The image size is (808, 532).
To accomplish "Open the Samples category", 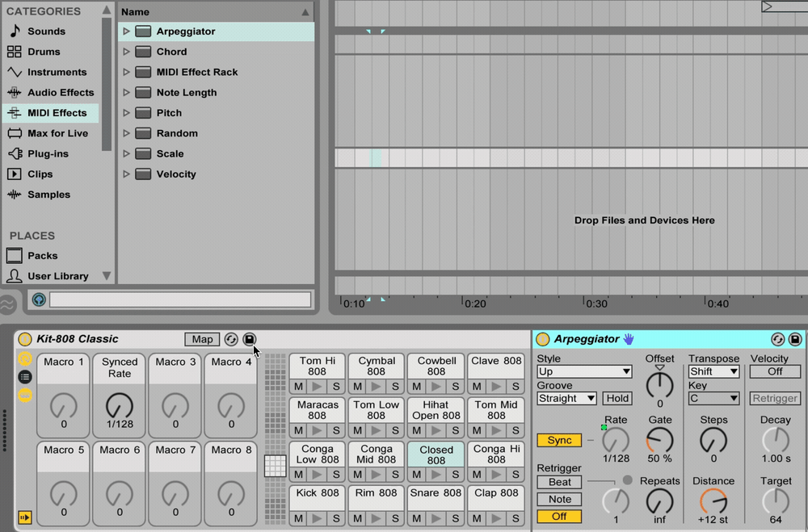I will 48,195.
